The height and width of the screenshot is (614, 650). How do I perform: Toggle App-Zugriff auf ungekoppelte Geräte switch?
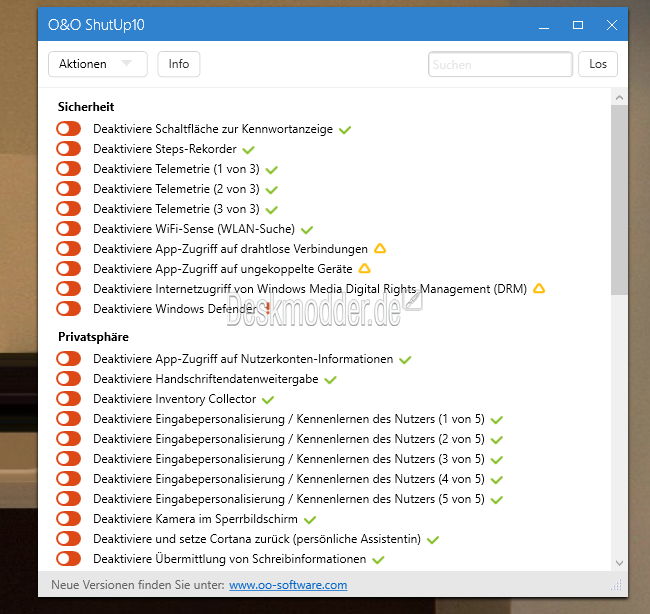tap(69, 269)
